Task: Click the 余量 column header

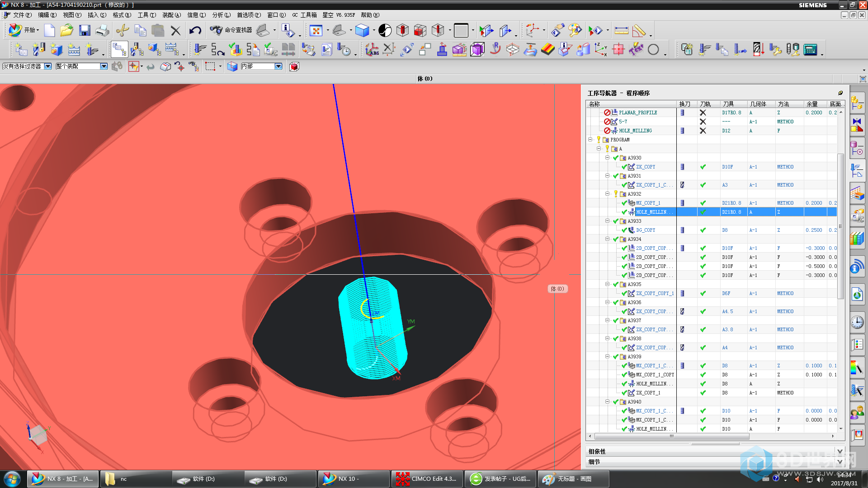Action: (x=815, y=104)
